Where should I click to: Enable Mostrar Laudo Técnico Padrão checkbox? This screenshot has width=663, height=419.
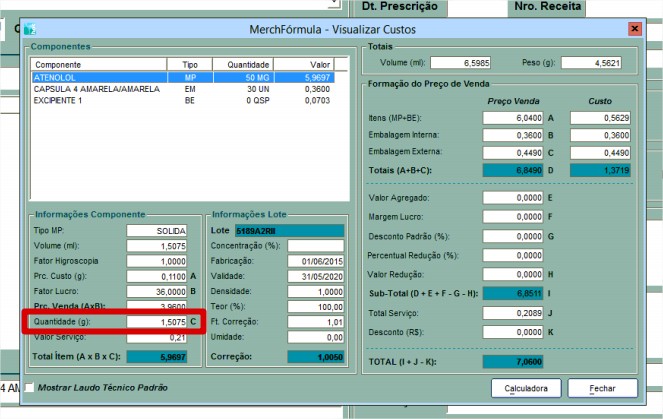coord(30,387)
